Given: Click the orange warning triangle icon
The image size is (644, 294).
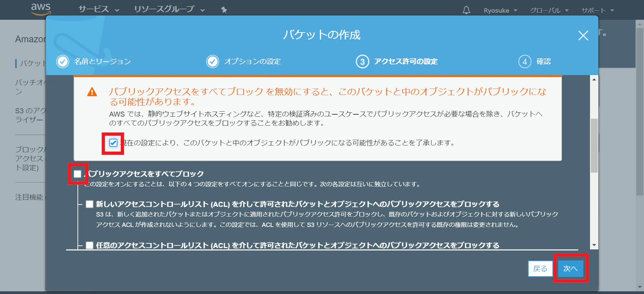Looking at the screenshot, I should 92,92.
